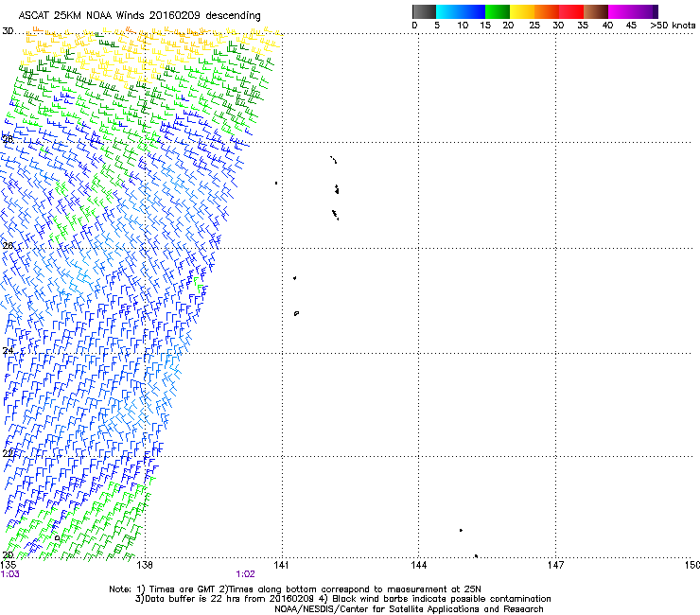Click the red 30-35 knots legend swatch
Screen dimensions: 700x615
(571, 11)
